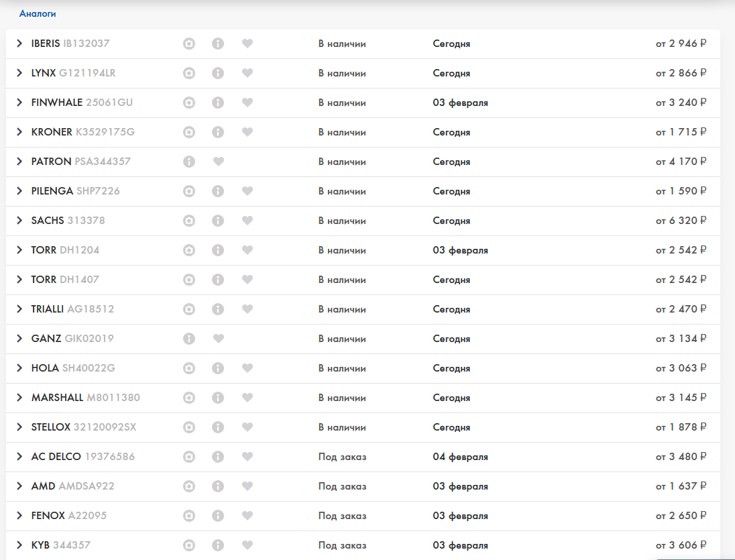Open photo icon for IBERIS IB132037

tap(189, 44)
